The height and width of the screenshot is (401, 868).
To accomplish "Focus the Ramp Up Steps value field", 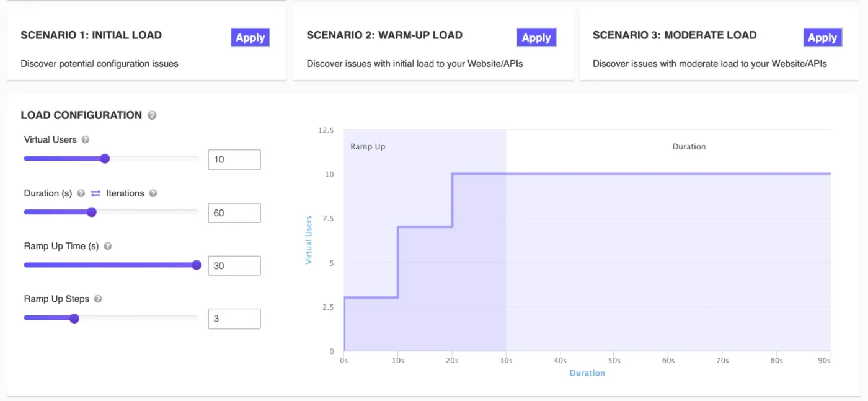I will (x=234, y=319).
